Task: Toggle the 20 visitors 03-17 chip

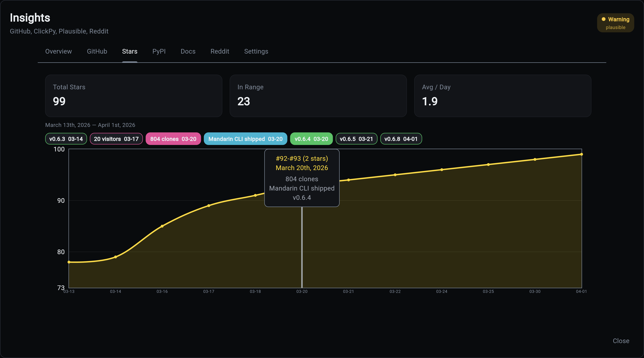Action: tap(116, 139)
